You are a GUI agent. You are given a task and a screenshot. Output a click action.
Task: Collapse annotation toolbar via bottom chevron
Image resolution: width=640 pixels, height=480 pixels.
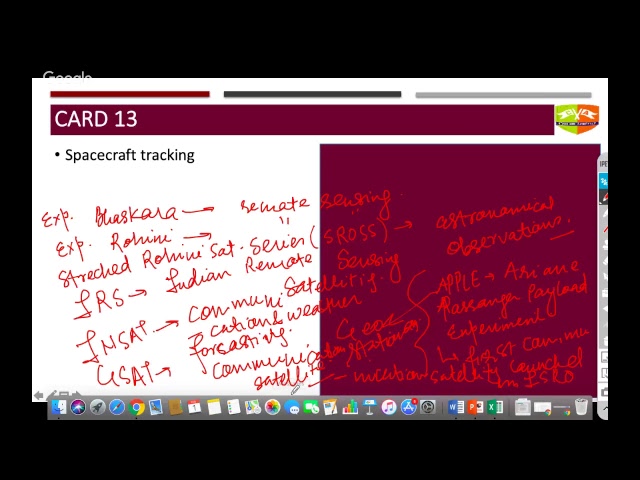605,408
